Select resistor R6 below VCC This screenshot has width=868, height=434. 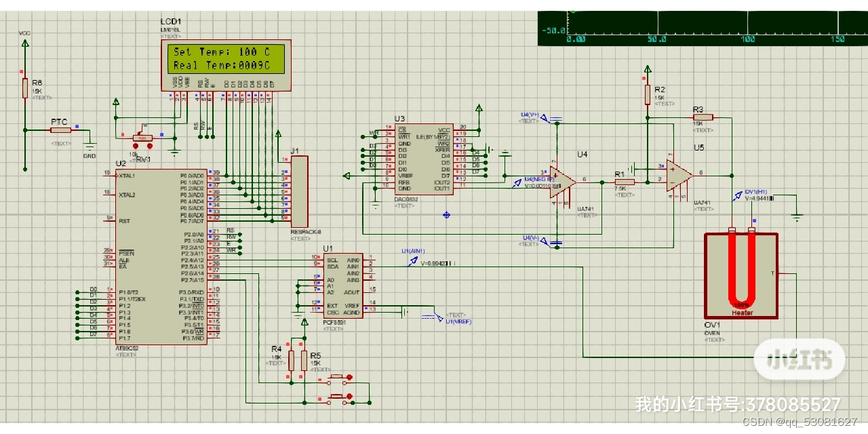point(25,88)
